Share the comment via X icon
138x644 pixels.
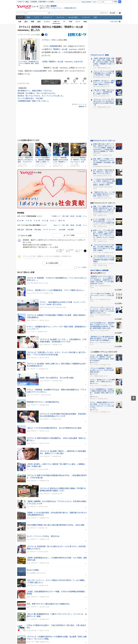click(85, 251)
